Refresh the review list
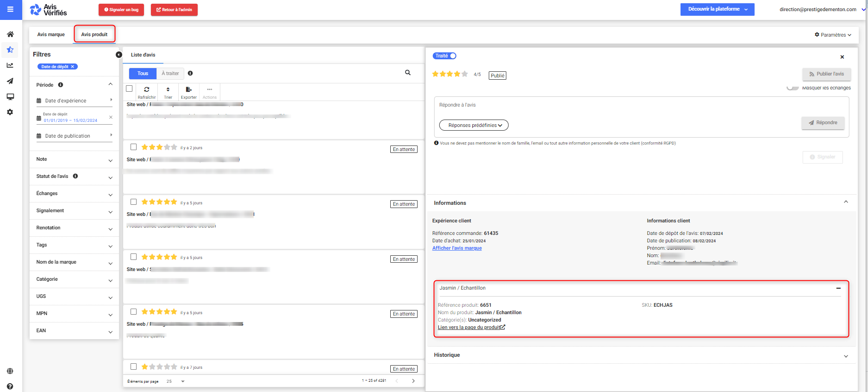The image size is (868, 392). 146,91
